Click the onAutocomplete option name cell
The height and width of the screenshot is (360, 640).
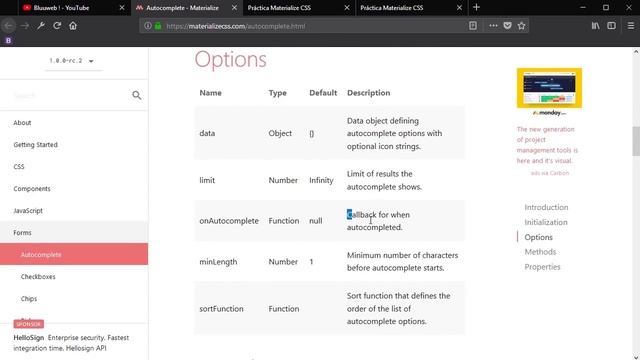229,221
